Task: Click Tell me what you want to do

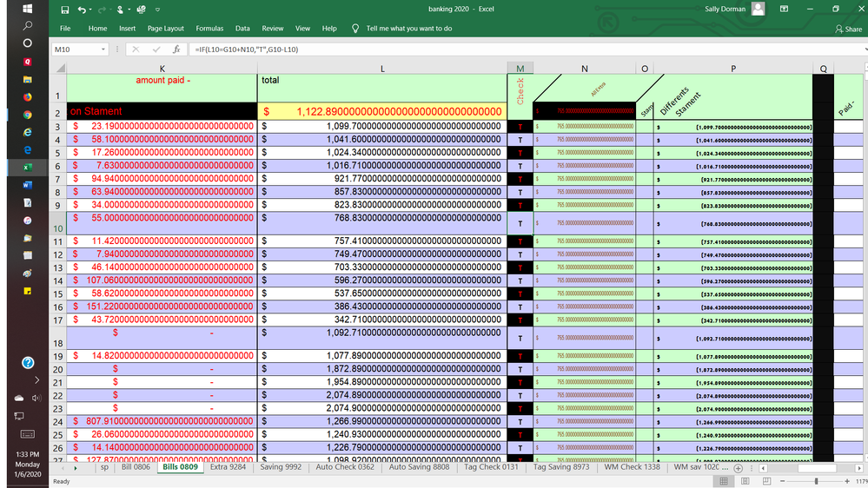Action: pos(408,28)
